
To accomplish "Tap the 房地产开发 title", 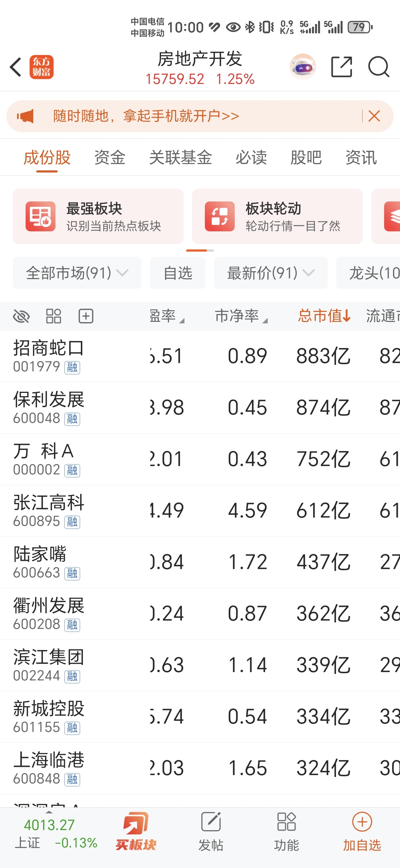I will point(200,59).
